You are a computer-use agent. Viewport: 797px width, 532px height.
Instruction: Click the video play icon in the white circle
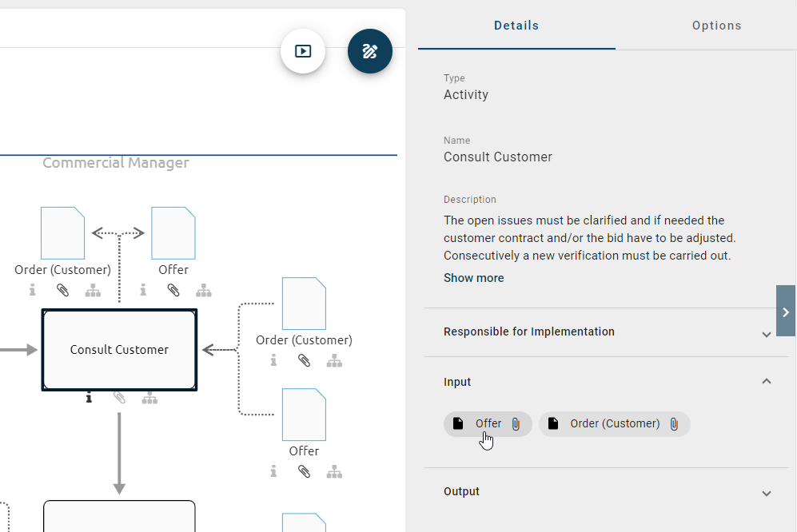click(303, 50)
